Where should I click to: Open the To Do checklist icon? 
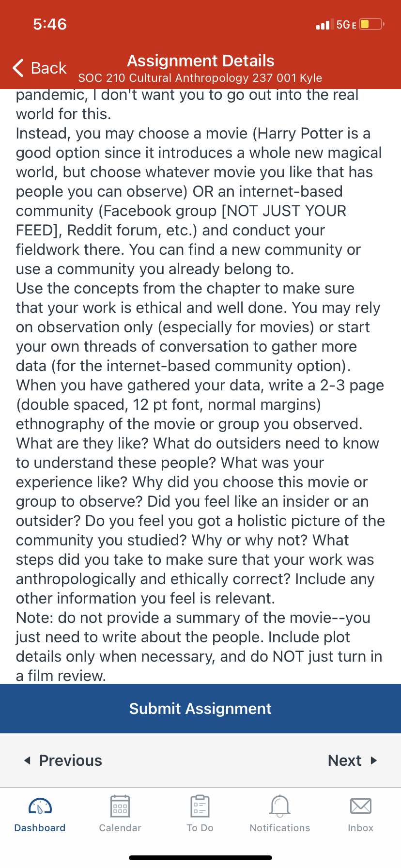(x=200, y=806)
